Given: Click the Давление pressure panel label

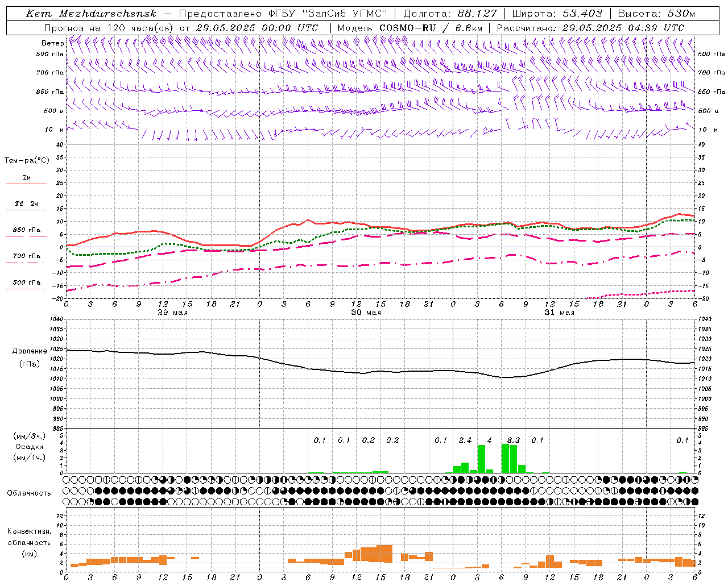Looking at the screenshot, I should coord(30,351).
